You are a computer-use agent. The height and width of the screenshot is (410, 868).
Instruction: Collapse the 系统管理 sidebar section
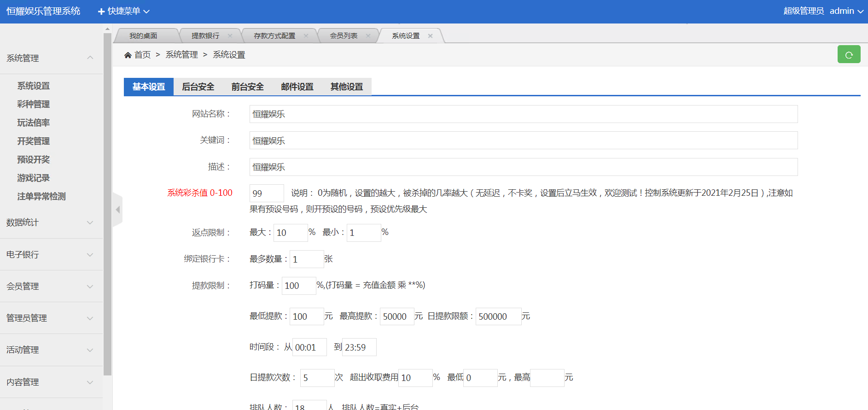click(51, 58)
